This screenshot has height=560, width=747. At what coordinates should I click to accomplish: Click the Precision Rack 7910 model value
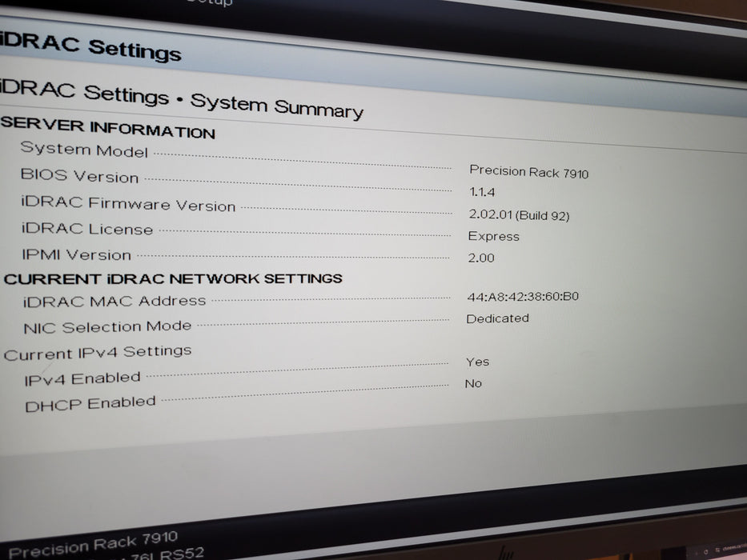pyautogui.click(x=528, y=172)
